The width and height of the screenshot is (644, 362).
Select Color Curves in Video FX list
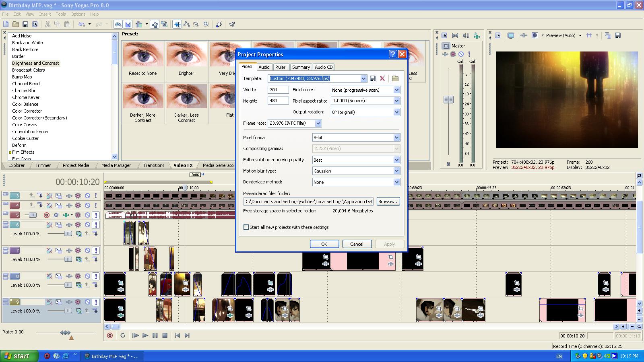25,125
